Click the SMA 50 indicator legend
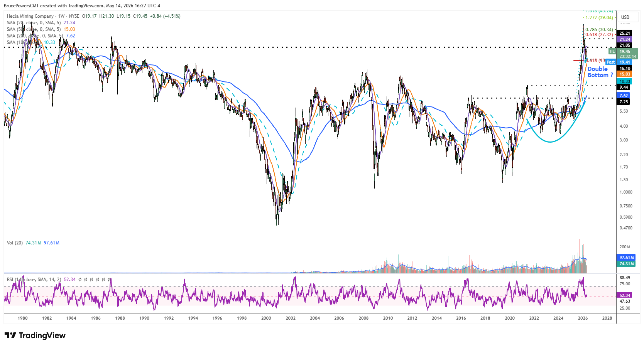Viewport: 644px width, 347px height. 41,29
